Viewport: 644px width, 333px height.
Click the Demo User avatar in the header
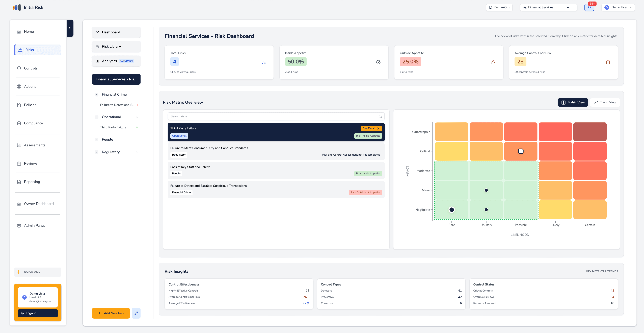(606, 8)
